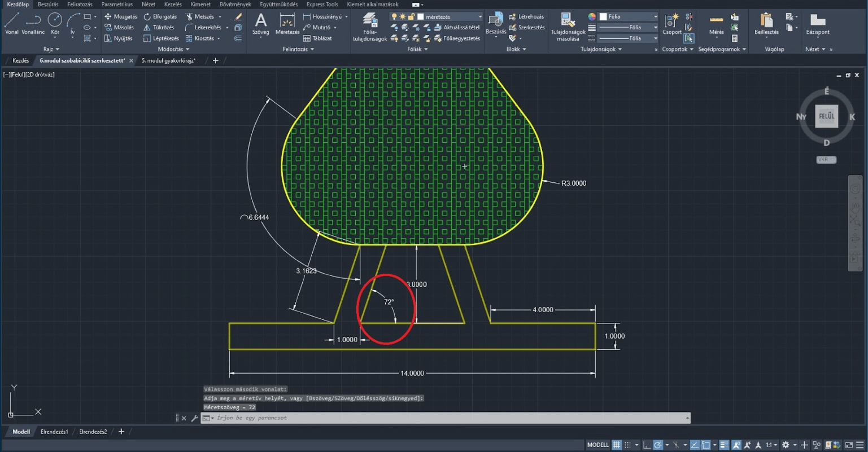Click FELÜL face on the ViewCube
868x452 pixels.
[x=826, y=116]
